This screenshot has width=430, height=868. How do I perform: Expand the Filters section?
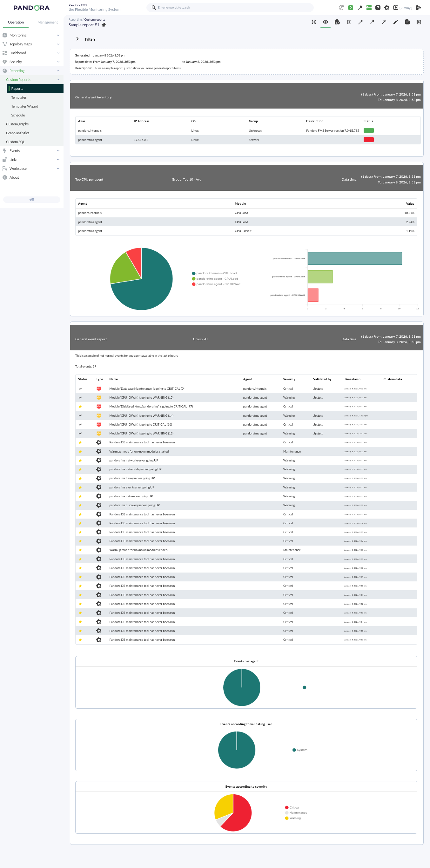coord(77,39)
